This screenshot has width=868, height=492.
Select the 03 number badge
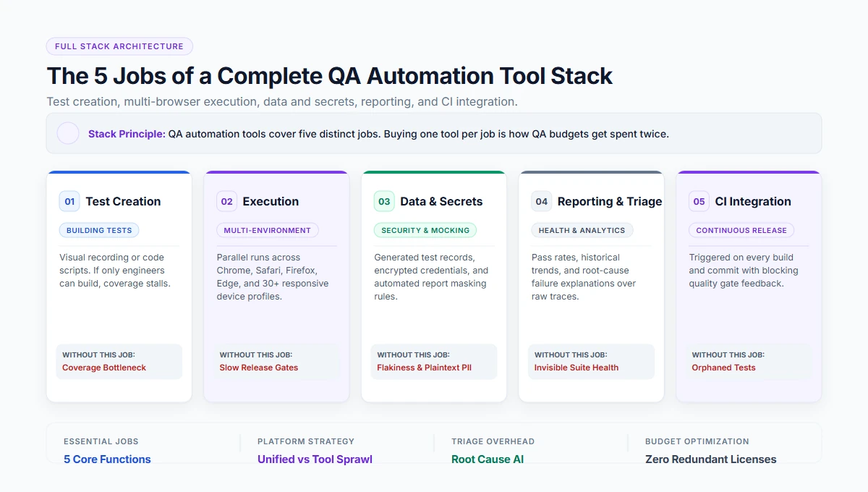(384, 201)
